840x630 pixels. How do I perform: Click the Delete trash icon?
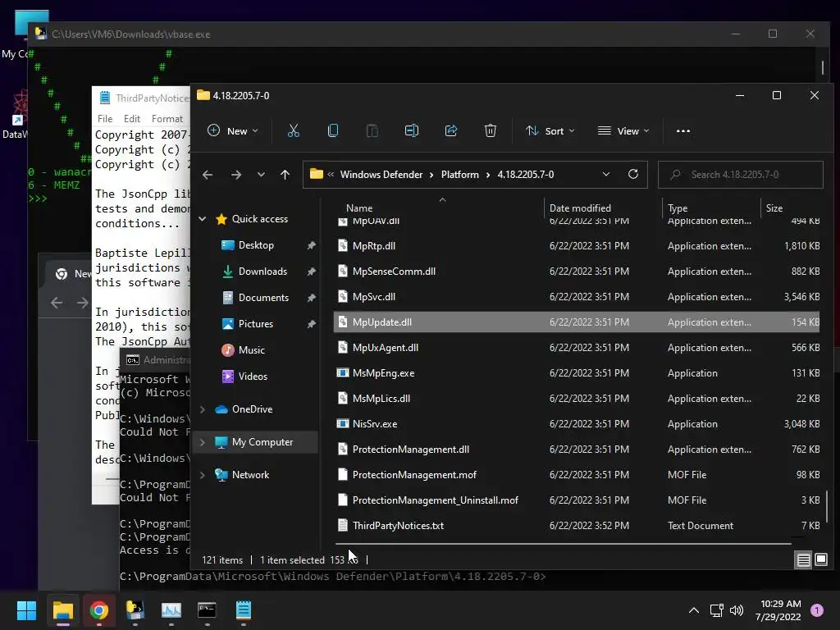coord(491,130)
